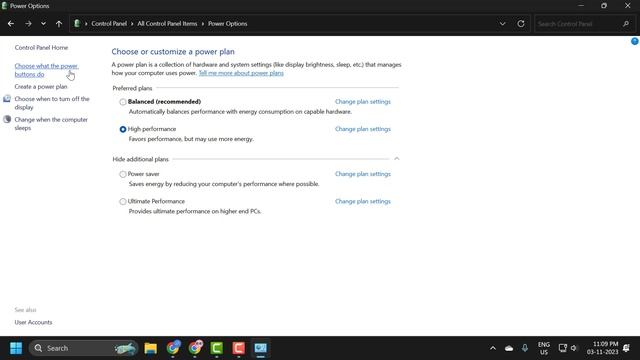Click the network display tray icon

pos(562,348)
